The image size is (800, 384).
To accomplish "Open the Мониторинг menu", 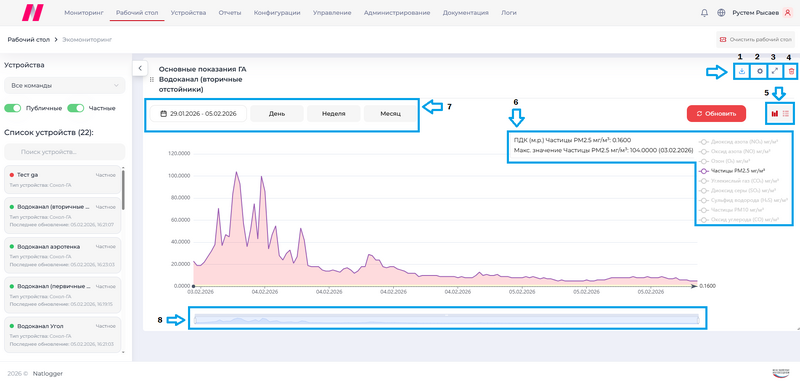I will [x=84, y=13].
